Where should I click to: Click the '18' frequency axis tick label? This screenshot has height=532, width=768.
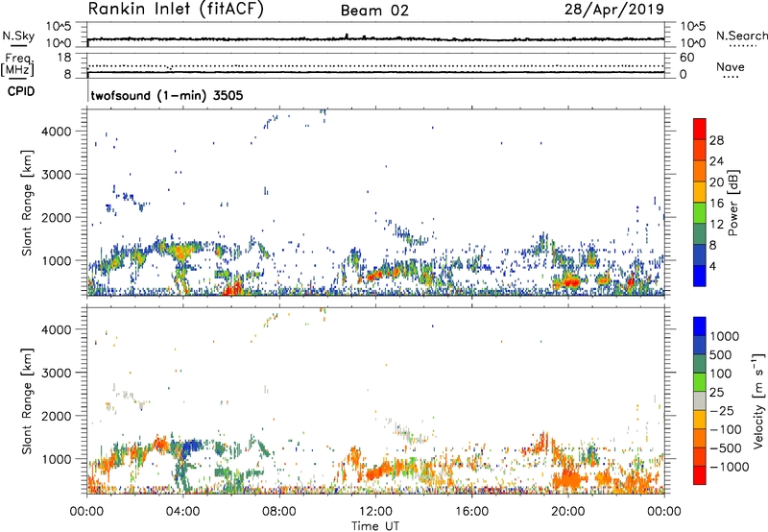[x=64, y=58]
